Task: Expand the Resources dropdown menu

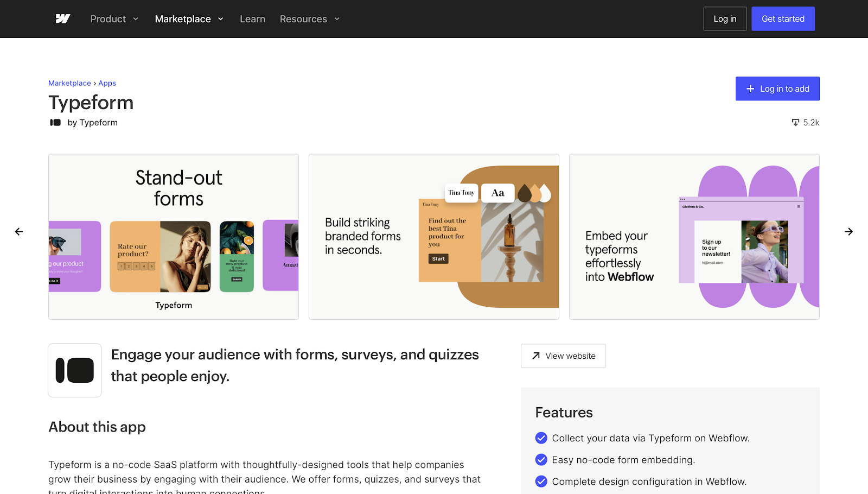Action: (x=310, y=19)
